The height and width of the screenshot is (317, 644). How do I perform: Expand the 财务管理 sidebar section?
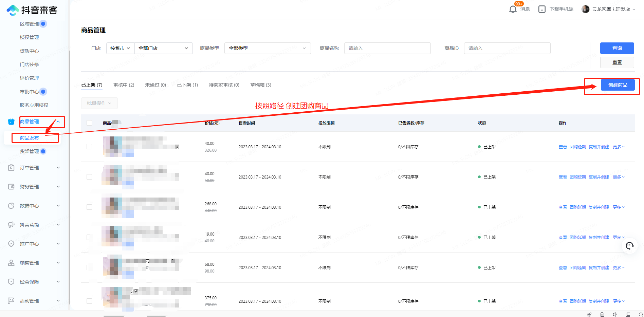pyautogui.click(x=58, y=187)
